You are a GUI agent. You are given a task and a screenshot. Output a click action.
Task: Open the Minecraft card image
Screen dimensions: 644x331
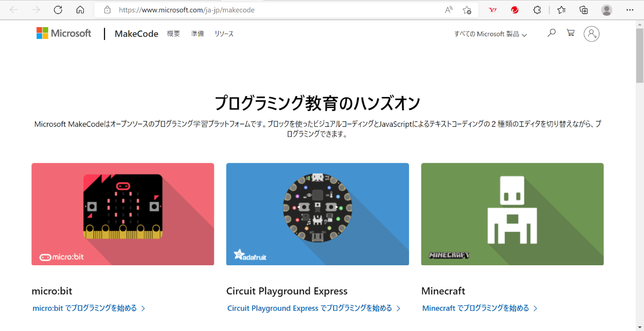pyautogui.click(x=512, y=214)
